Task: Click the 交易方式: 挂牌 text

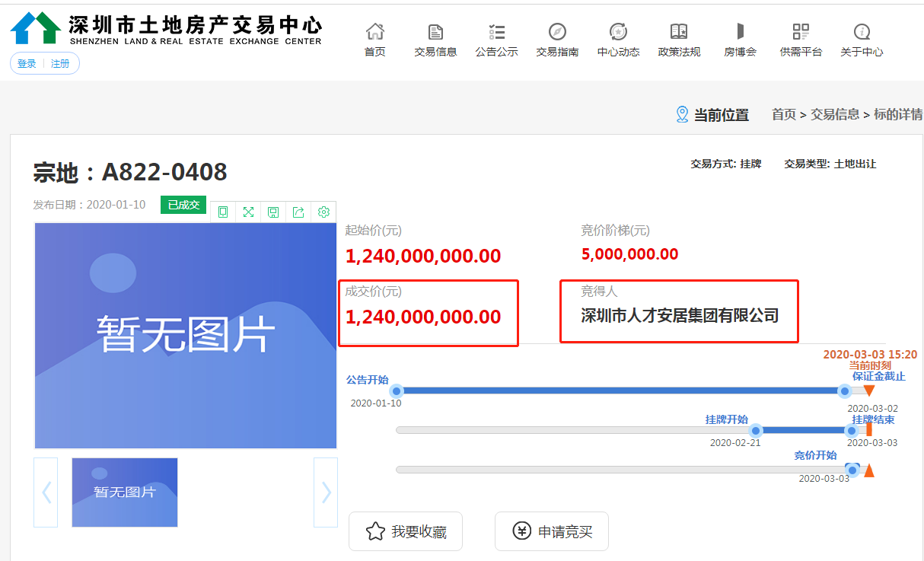Action: coord(726,164)
